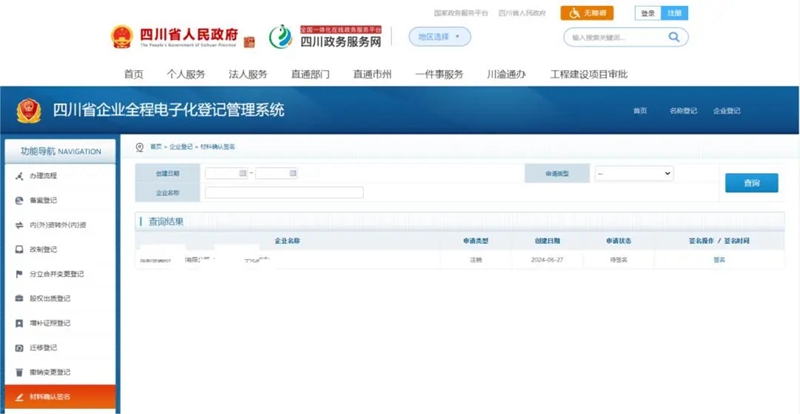This screenshot has width=800, height=414.
Task: Go to 首页 in the top navigation
Action: point(134,75)
